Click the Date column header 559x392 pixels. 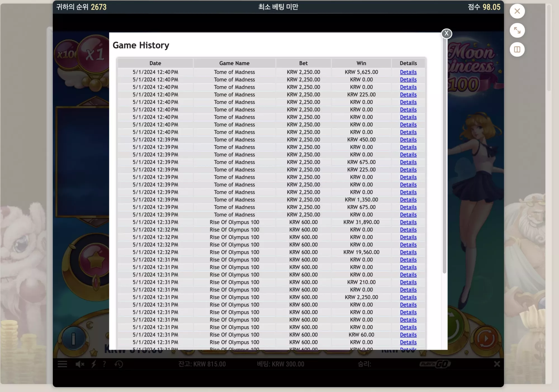pyautogui.click(x=155, y=63)
